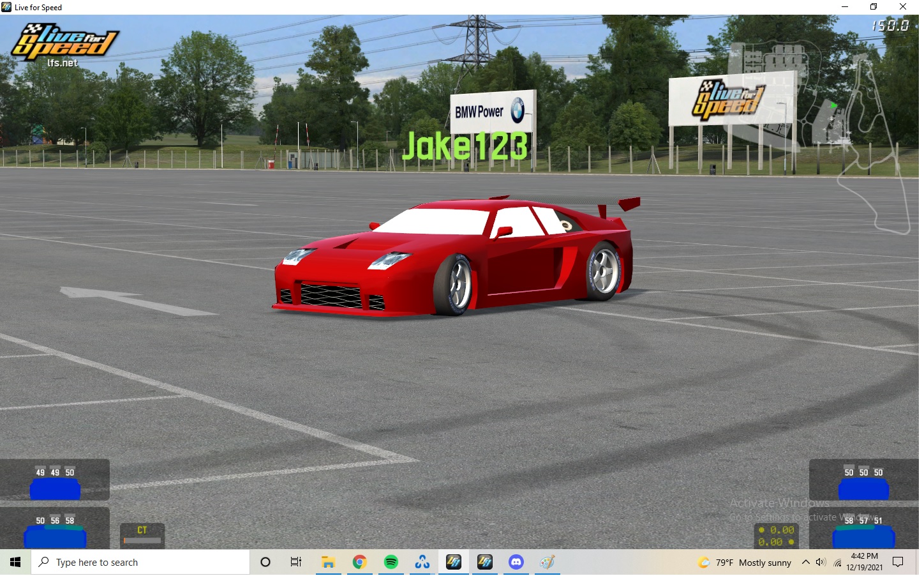
Task: Open network settings from the tray
Action: [x=837, y=562]
